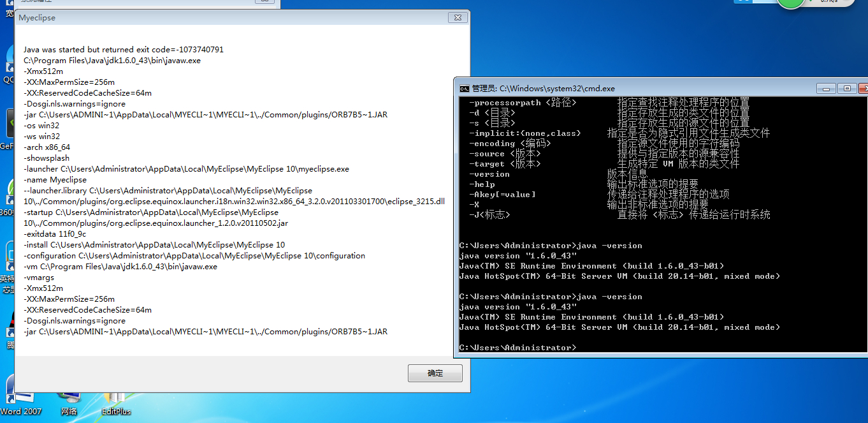Screen dimensions: 868x423
Task: Click the blue floating widget button at top
Action: [752, 2]
